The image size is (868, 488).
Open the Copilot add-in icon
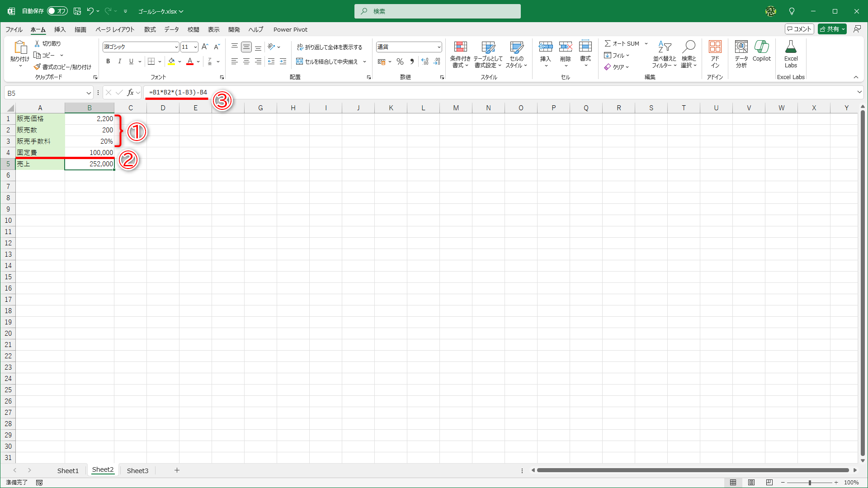point(761,47)
